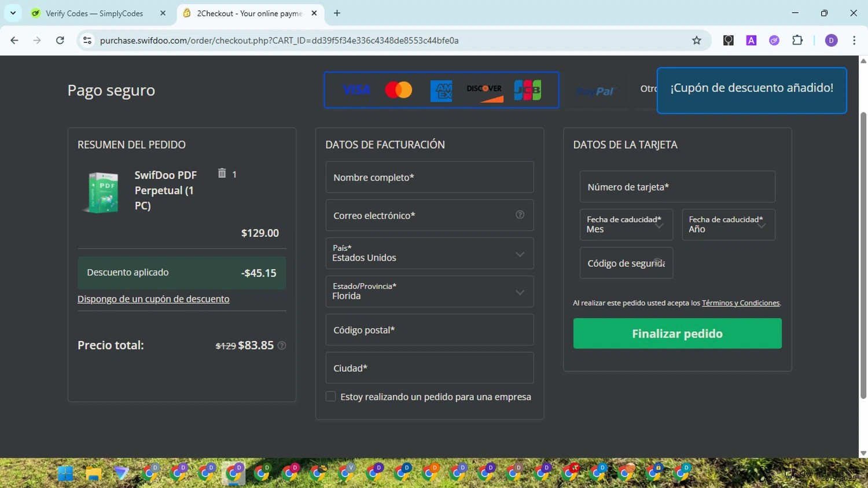Click the dark keyhole-shaped extension icon
The image size is (868, 488).
729,41
